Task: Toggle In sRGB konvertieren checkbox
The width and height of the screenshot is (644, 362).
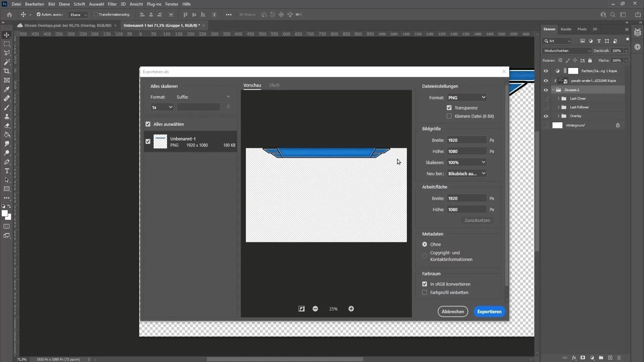Action: click(x=425, y=284)
